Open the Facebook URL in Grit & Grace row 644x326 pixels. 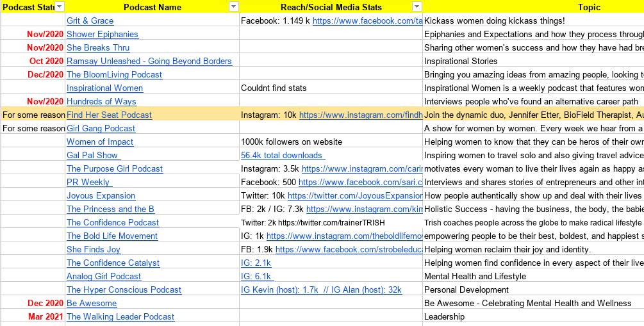[368, 20]
